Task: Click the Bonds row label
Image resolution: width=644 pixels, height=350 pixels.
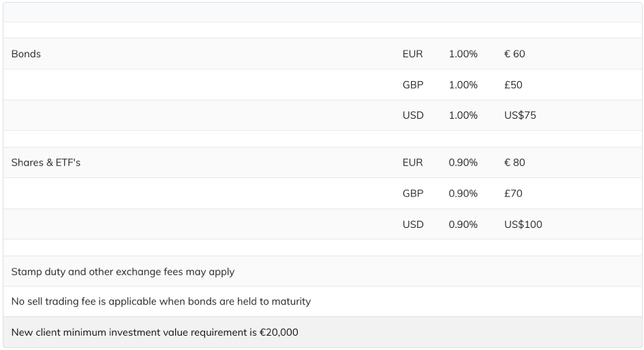Action: click(x=26, y=54)
